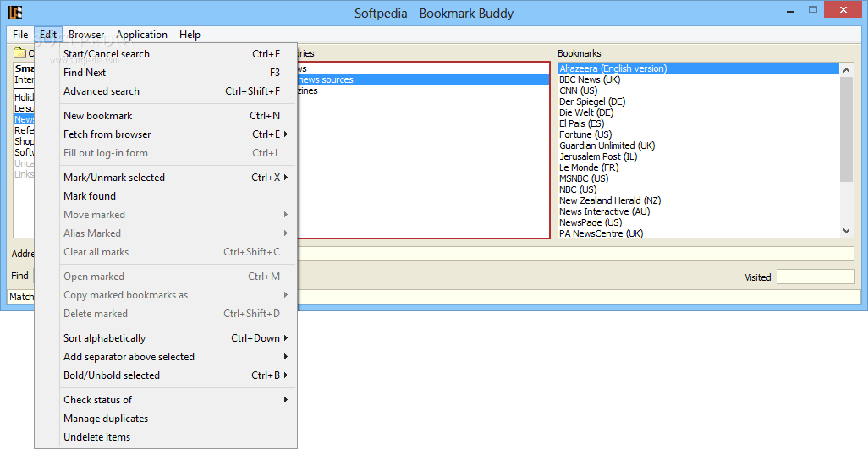Open the Application menu
Viewport: 868px width, 449px height.
(x=142, y=35)
